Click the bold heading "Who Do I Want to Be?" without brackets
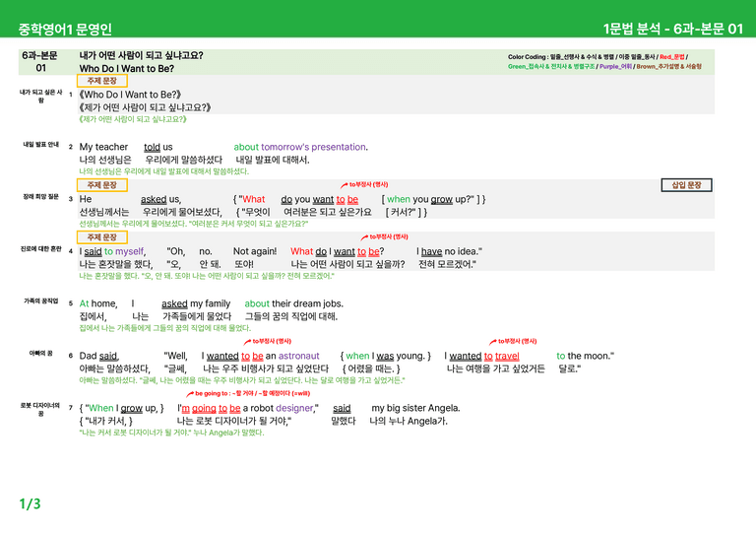The height and width of the screenshot is (535, 756). pos(127,69)
